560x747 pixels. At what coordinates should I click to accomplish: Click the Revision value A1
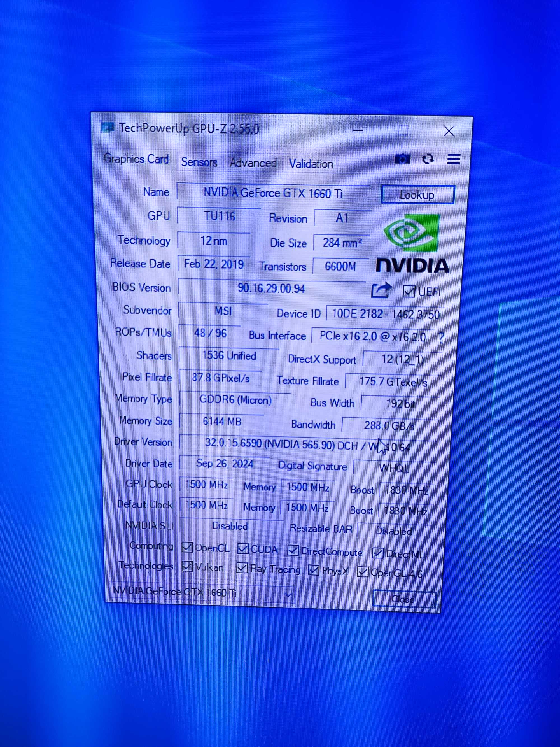[342, 218]
